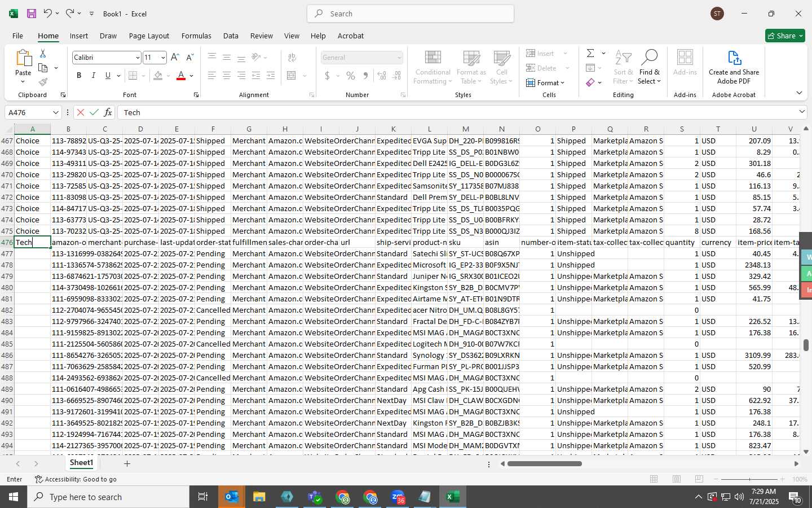Click the Paste clipboard icon
Screen dimensions: 812x508
23,58
